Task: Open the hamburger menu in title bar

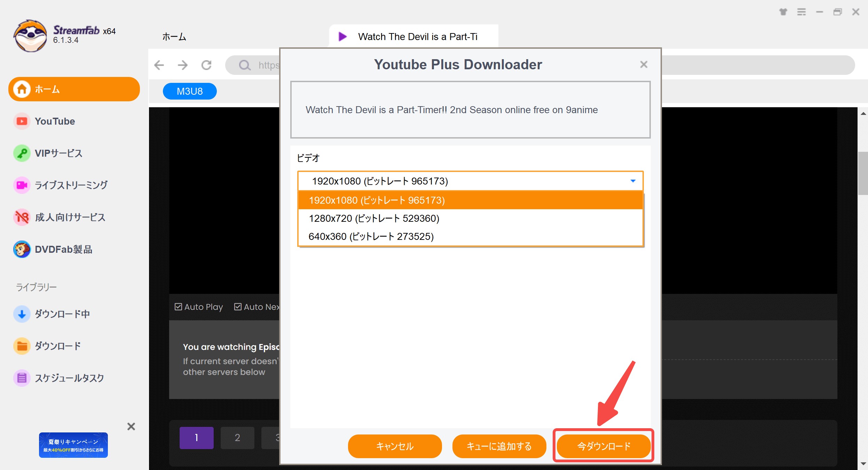Action: (802, 12)
